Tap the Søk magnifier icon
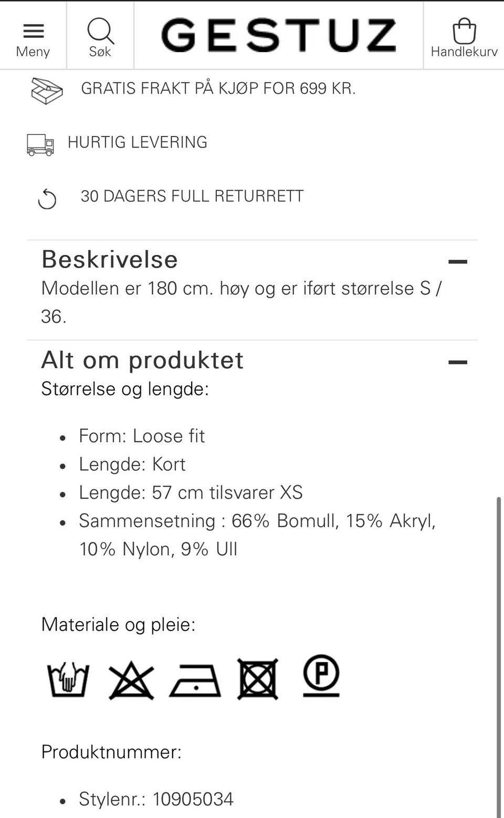The width and height of the screenshot is (504, 818). (100, 31)
